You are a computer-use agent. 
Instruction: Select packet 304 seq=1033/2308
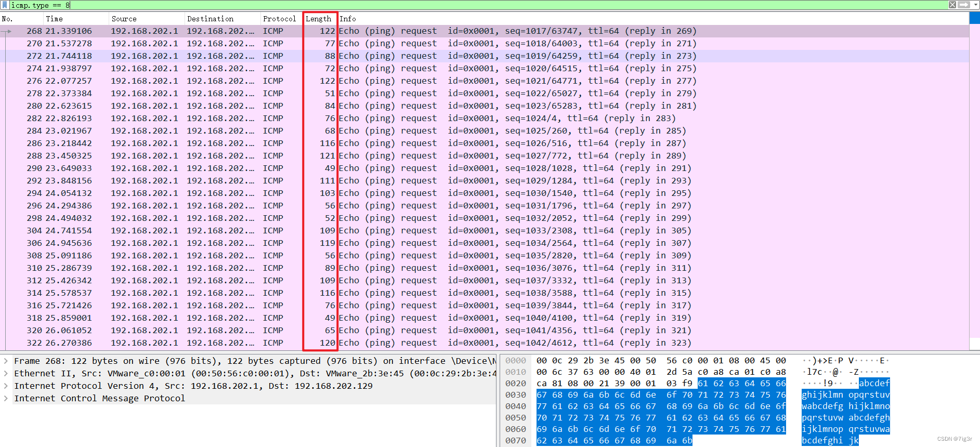click(485, 231)
